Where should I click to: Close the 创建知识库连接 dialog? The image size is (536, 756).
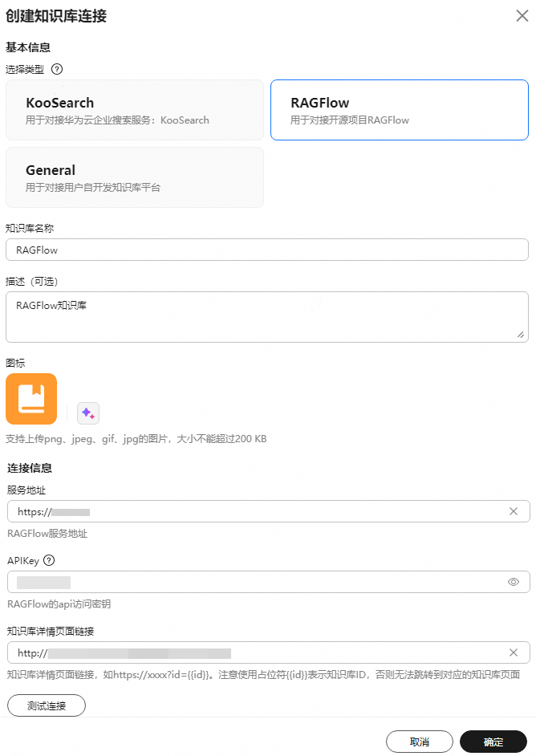[522, 16]
